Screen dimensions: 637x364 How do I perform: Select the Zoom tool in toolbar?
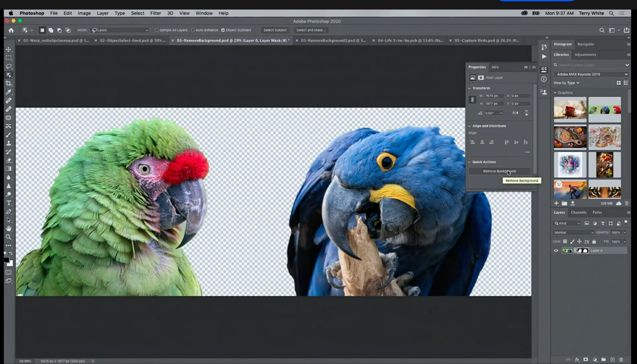pos(9,237)
